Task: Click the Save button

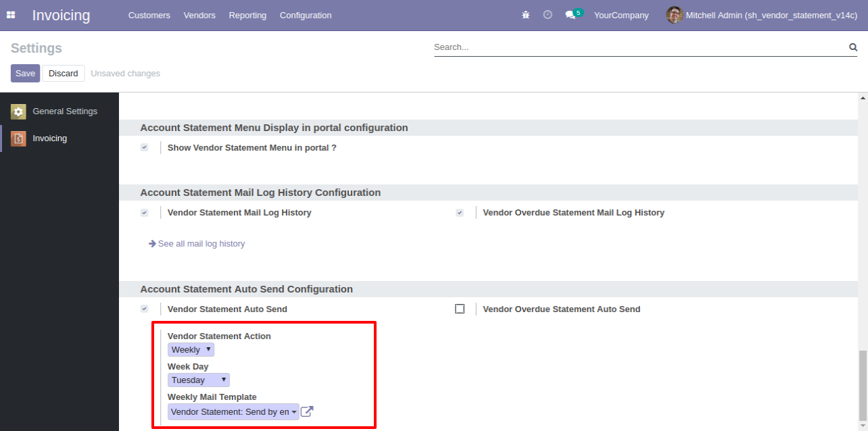Action: pyautogui.click(x=25, y=74)
